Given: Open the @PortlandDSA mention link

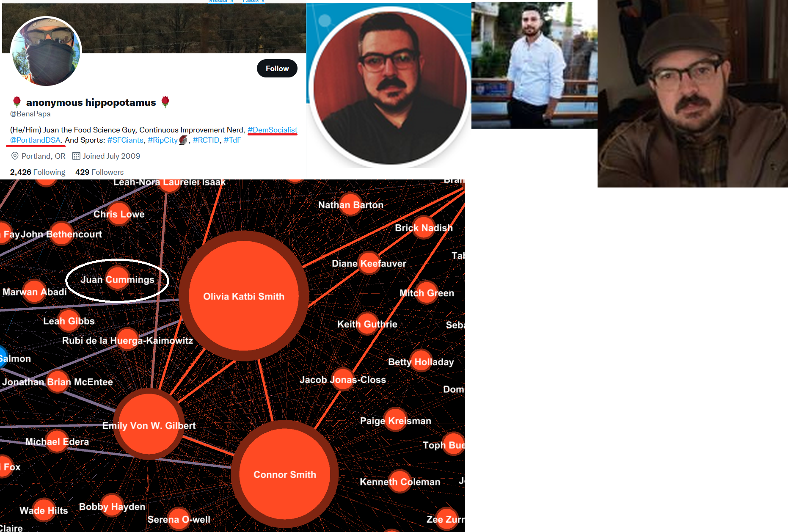Looking at the screenshot, I should [36, 140].
